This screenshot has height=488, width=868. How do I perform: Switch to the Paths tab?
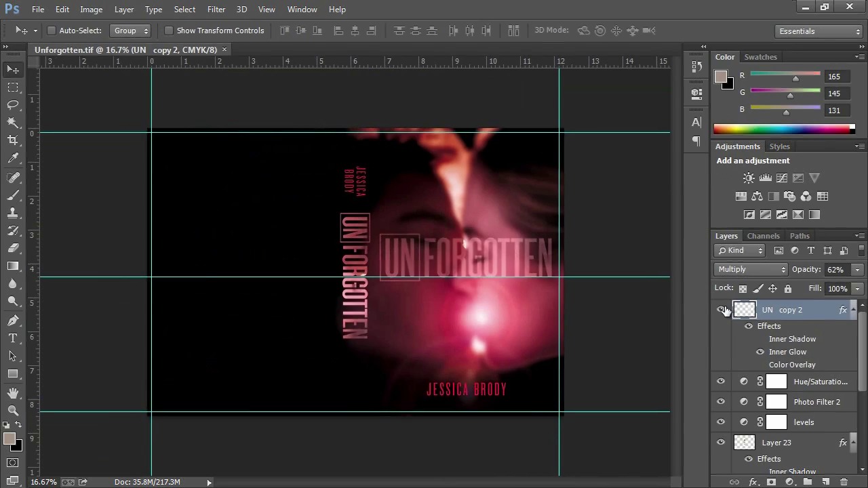[x=800, y=236]
